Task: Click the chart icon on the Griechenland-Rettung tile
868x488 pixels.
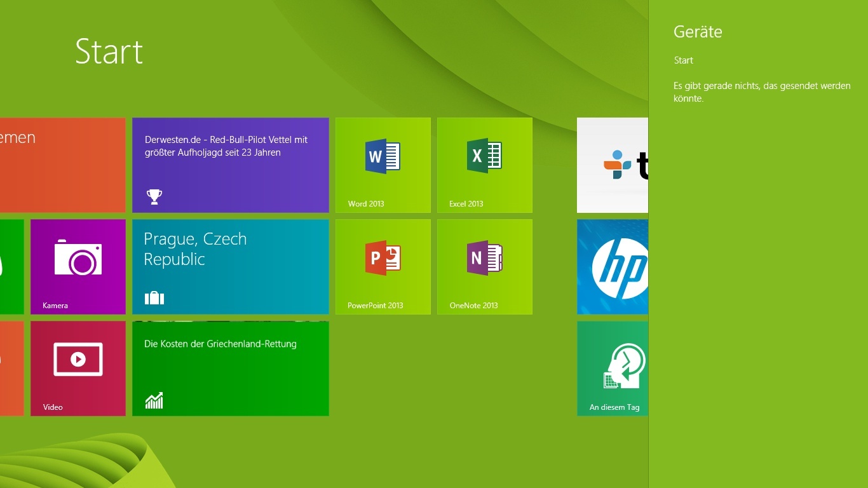Action: tap(154, 400)
